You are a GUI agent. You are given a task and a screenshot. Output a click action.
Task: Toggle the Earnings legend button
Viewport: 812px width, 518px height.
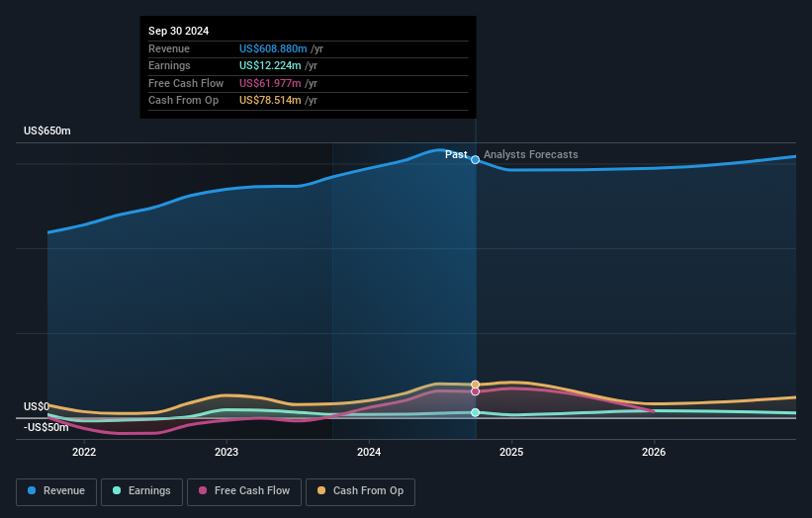click(141, 491)
